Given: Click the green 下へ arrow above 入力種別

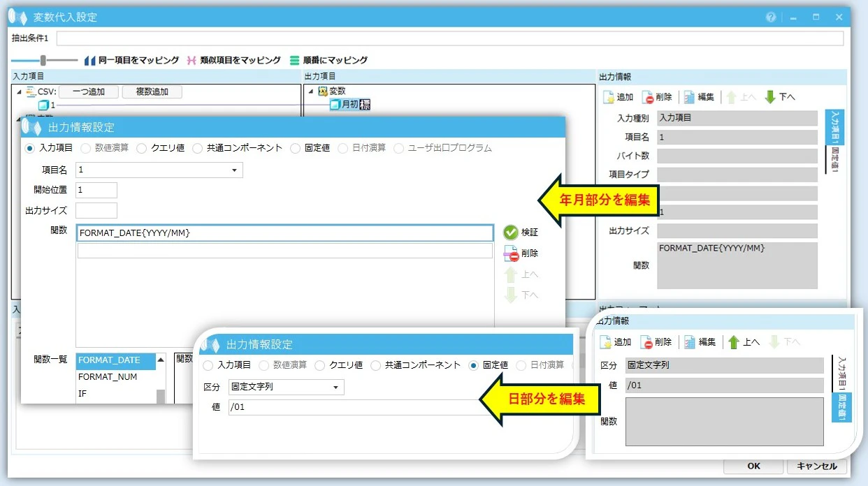Looking at the screenshot, I should tap(770, 97).
